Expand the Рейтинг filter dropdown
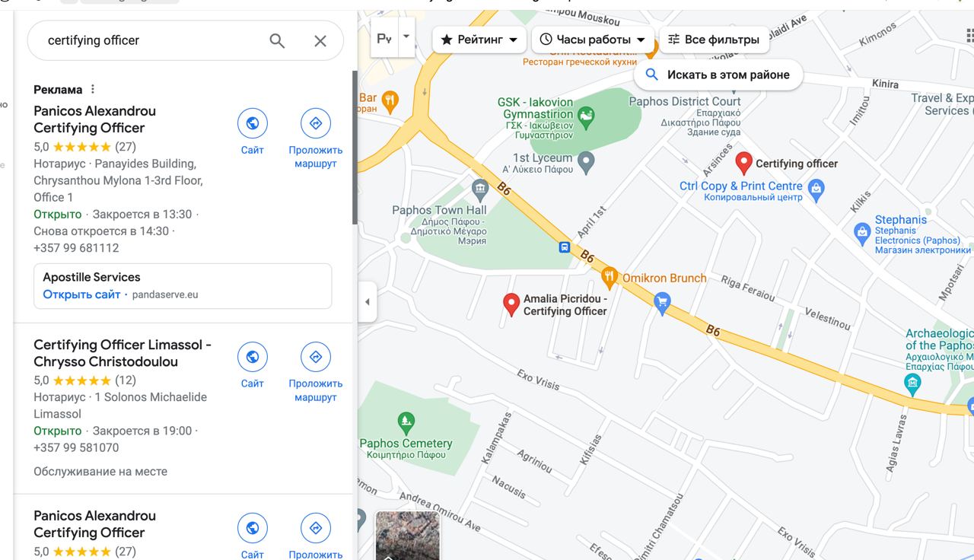The width and height of the screenshot is (974, 560). (479, 40)
